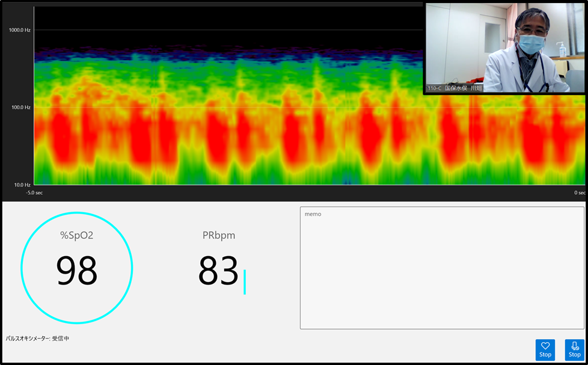
Task: Click the 1000.0 Hz axis label
Action: [x=19, y=30]
